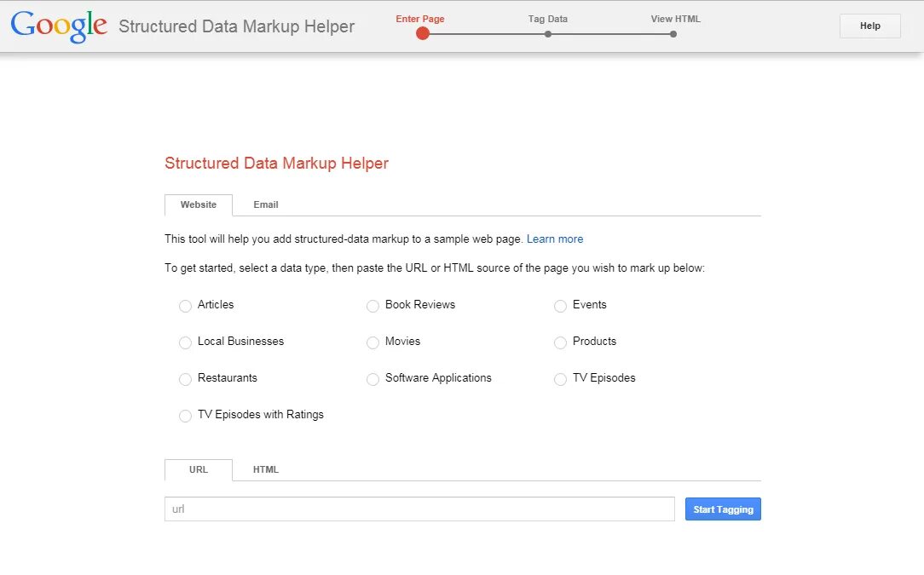
Task: Choose the Local Businesses data type
Action: 185,342
